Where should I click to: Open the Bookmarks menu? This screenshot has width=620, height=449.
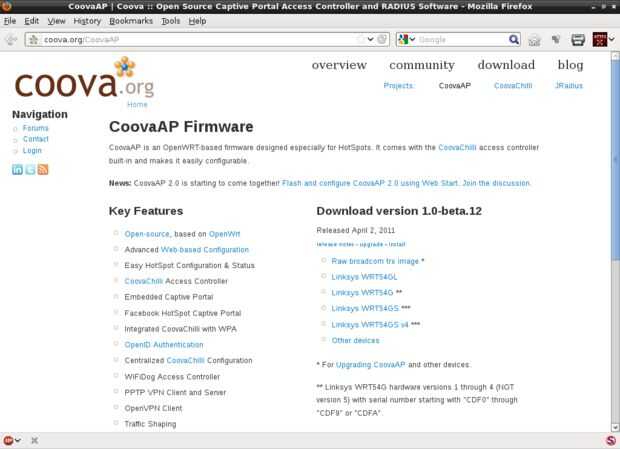coord(131,21)
